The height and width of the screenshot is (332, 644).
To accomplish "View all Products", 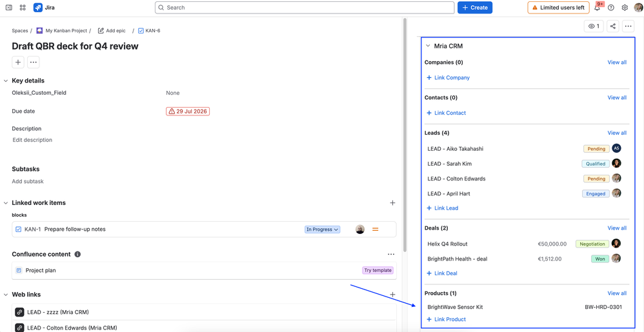I will click(x=617, y=293).
